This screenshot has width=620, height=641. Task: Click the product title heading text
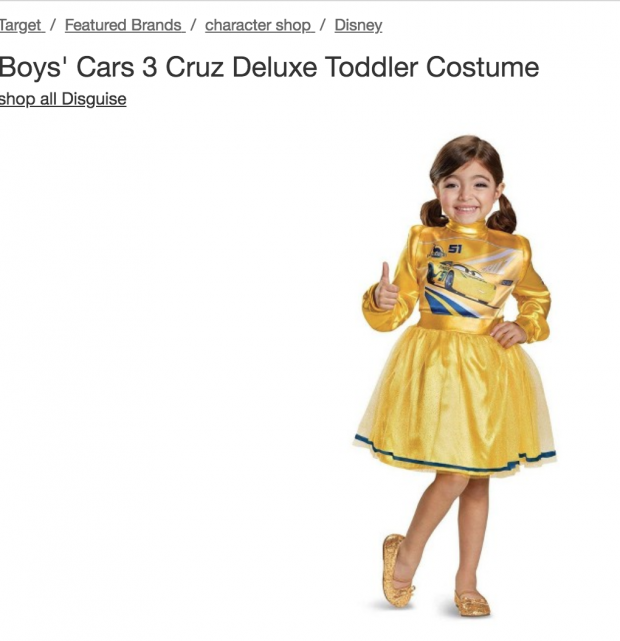269,67
